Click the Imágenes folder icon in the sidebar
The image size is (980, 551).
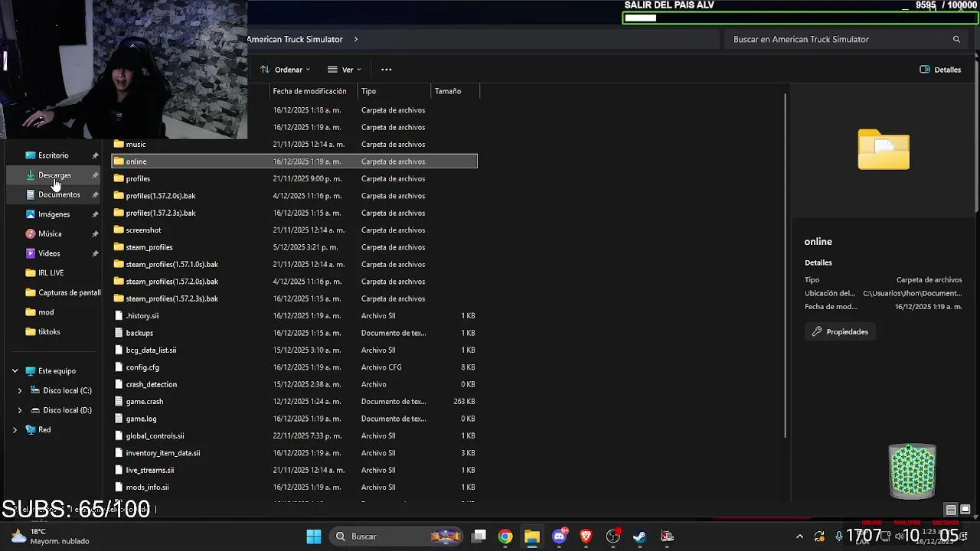[31, 214]
